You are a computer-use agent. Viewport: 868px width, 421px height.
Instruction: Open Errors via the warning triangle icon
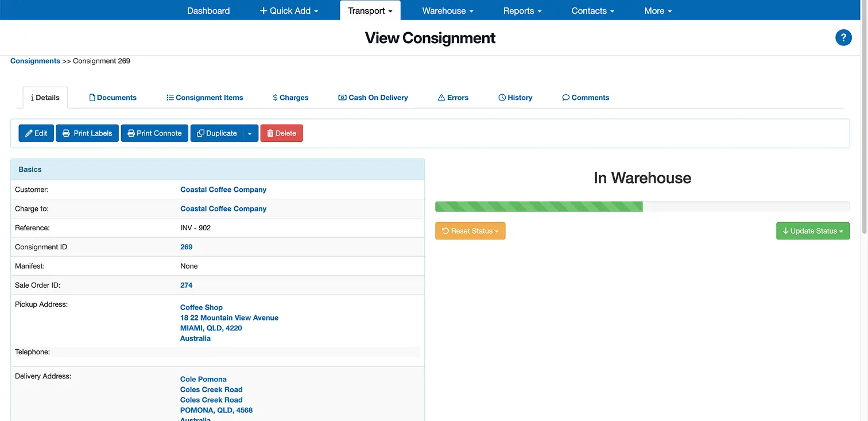pyautogui.click(x=441, y=97)
